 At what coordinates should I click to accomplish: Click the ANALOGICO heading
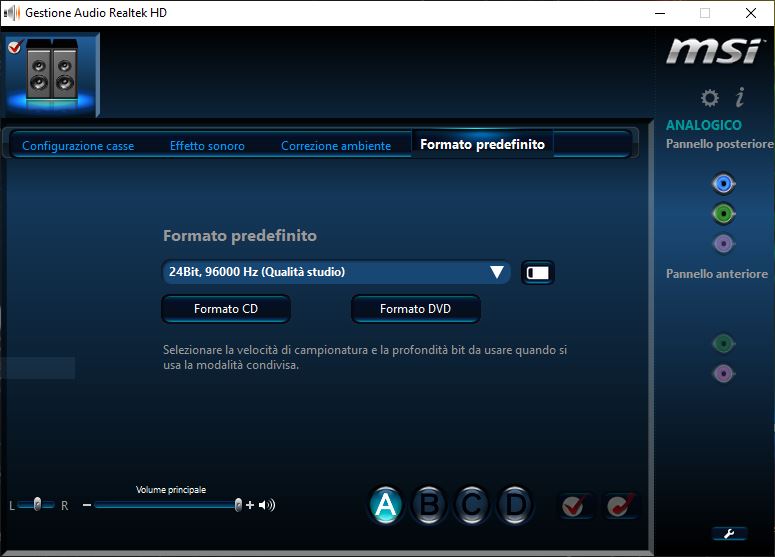[x=704, y=125]
